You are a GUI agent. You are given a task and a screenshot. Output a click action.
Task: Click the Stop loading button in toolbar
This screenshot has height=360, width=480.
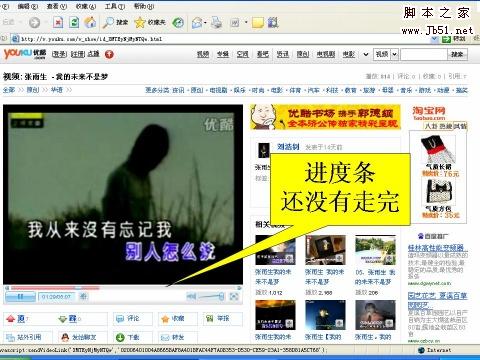(x=58, y=23)
